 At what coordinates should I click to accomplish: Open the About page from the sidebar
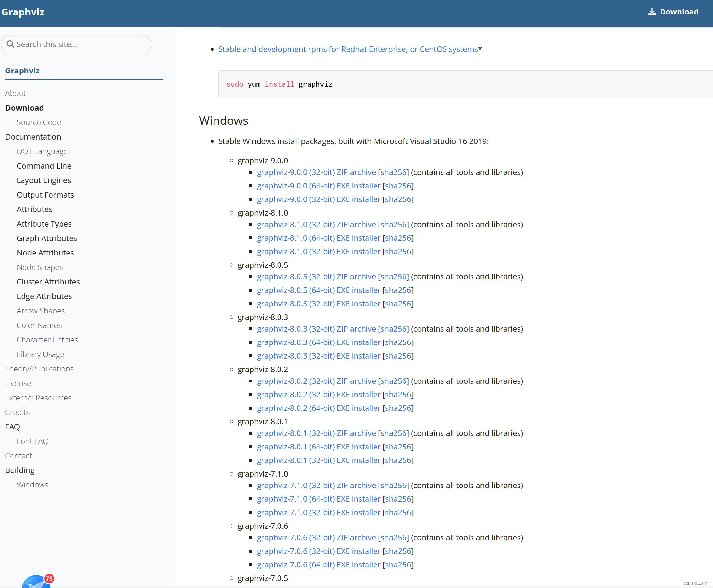pos(15,93)
